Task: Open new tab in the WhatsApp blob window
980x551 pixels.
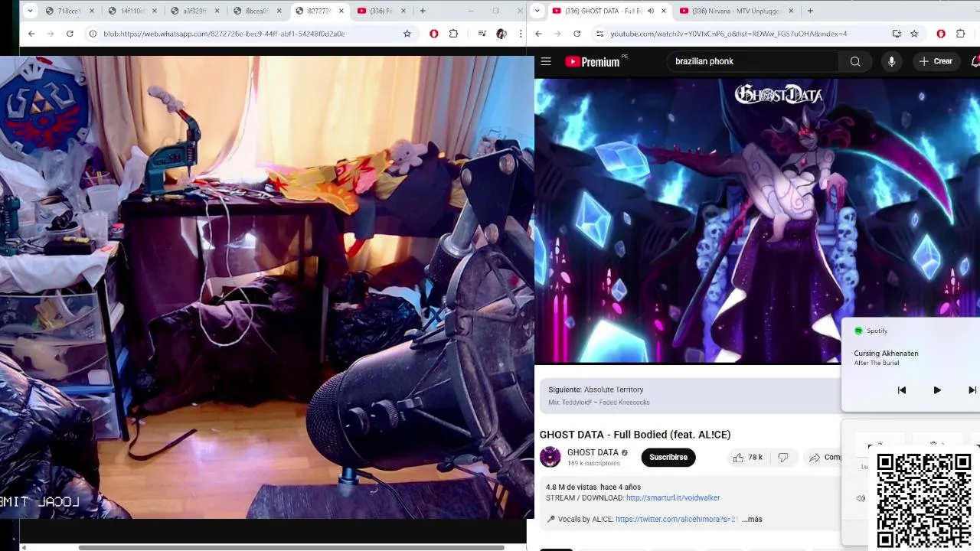Action: coord(422,11)
